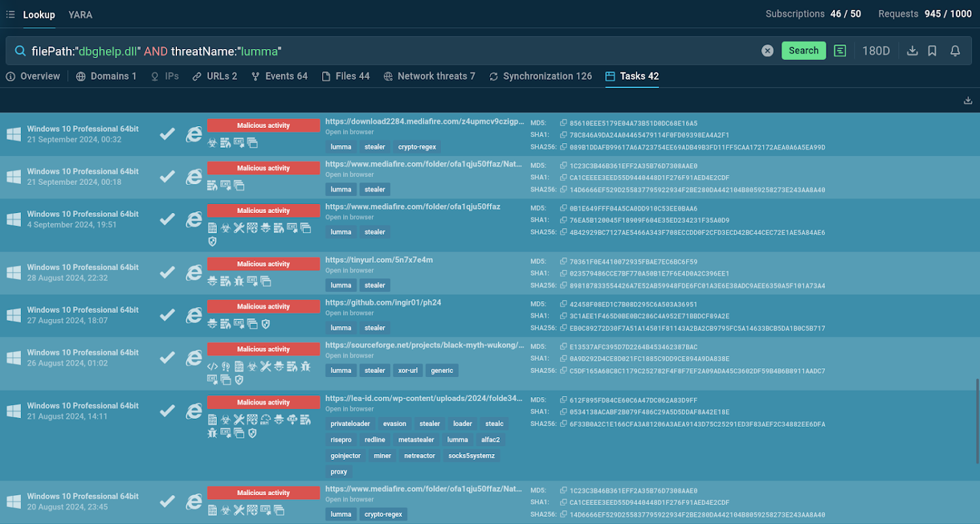Screen dimensions: 980x524
Task: Click the download icon in the search bar
Action: coord(913,51)
